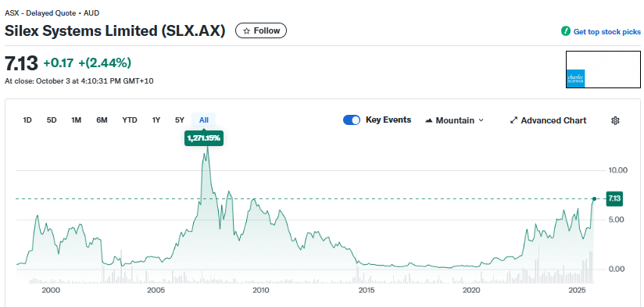The width and height of the screenshot is (644, 307).
Task: Select the 6M time range
Action: click(x=102, y=120)
